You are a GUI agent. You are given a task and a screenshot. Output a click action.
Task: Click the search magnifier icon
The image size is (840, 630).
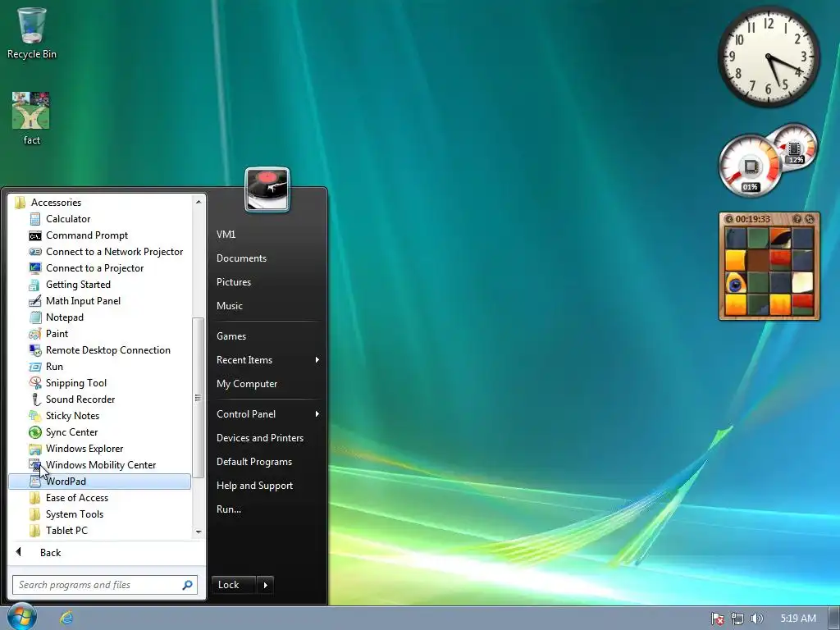(188, 585)
